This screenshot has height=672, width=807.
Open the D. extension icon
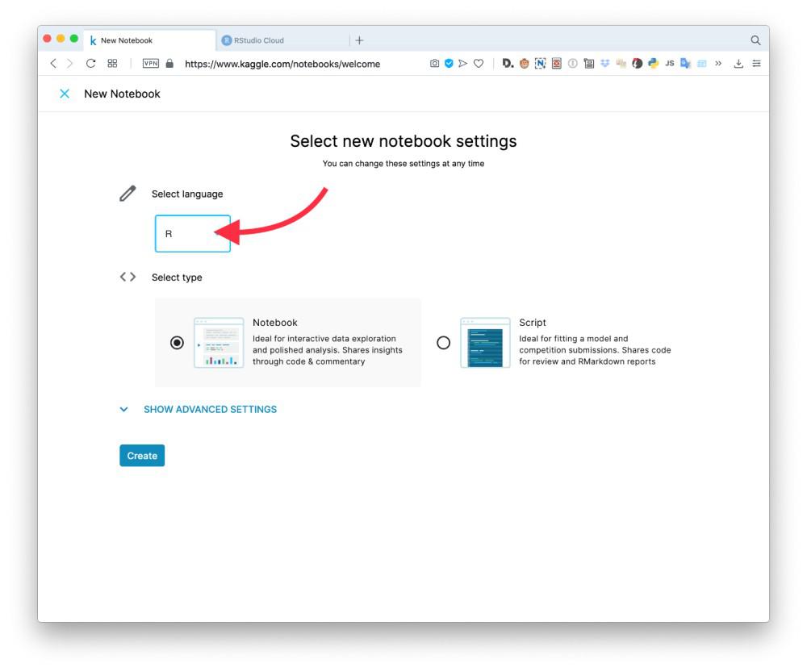pyautogui.click(x=508, y=63)
